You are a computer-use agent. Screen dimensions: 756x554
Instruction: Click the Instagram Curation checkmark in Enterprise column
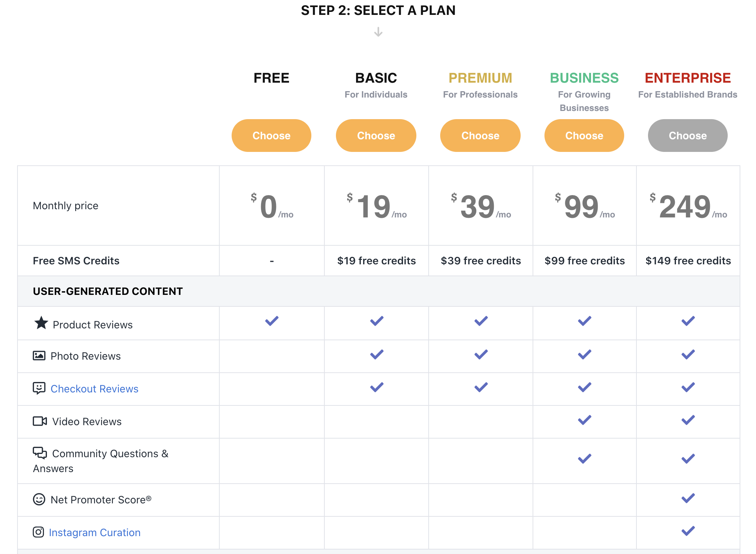tap(688, 531)
